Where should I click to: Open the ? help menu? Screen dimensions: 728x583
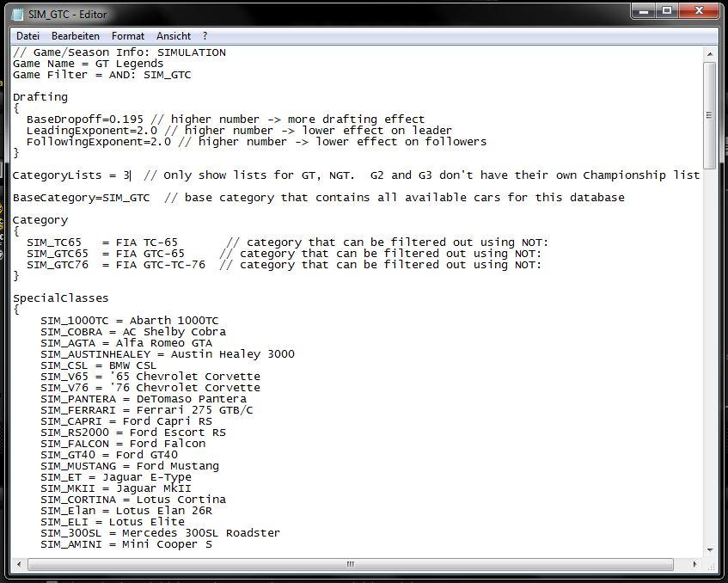click(205, 36)
